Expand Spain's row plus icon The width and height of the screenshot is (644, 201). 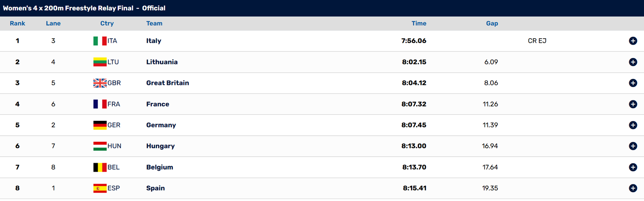[633, 188]
